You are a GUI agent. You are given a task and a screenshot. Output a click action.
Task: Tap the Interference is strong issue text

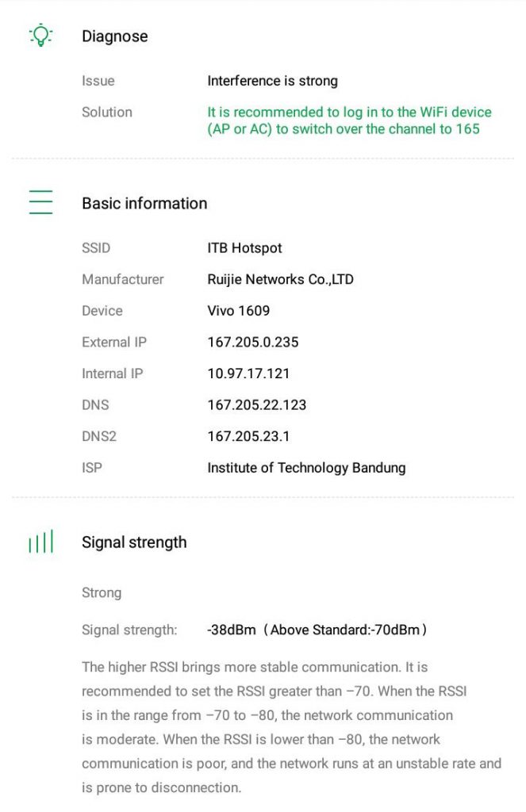[272, 81]
